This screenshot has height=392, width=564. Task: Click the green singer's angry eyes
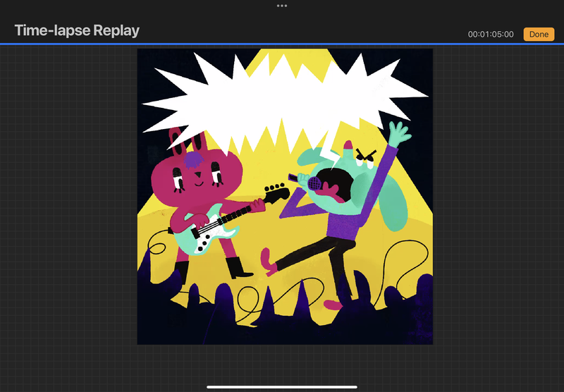pyautogui.click(x=366, y=155)
